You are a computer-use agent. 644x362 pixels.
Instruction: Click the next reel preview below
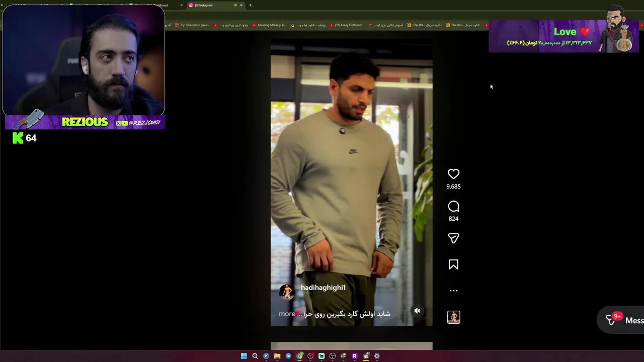(x=351, y=346)
